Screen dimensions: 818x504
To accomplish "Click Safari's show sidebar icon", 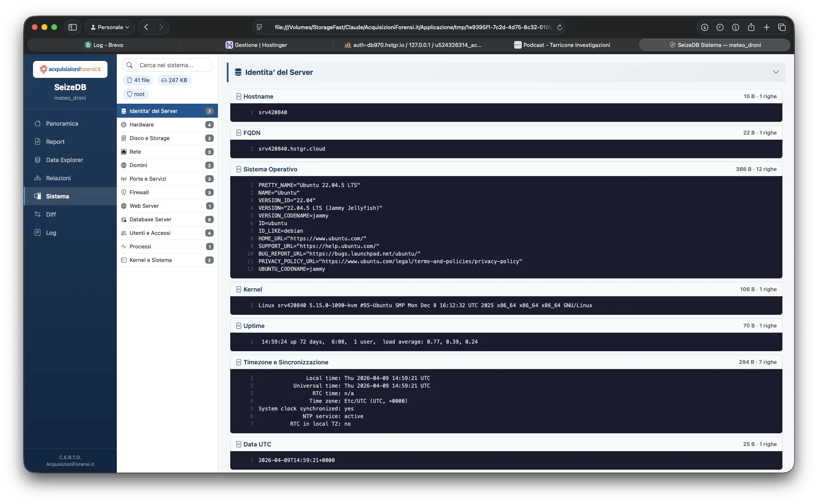I will [72, 27].
